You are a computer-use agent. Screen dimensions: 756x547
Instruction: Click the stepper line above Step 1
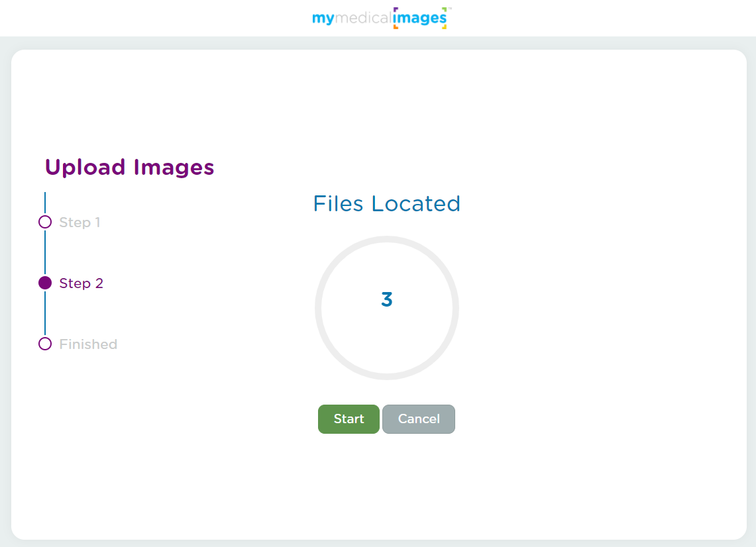pos(45,203)
